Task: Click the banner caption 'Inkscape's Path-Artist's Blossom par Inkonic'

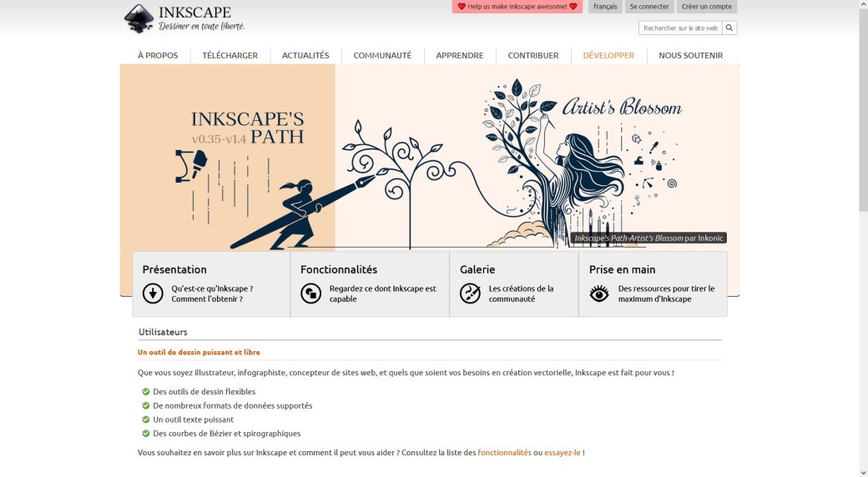Action: coord(648,238)
